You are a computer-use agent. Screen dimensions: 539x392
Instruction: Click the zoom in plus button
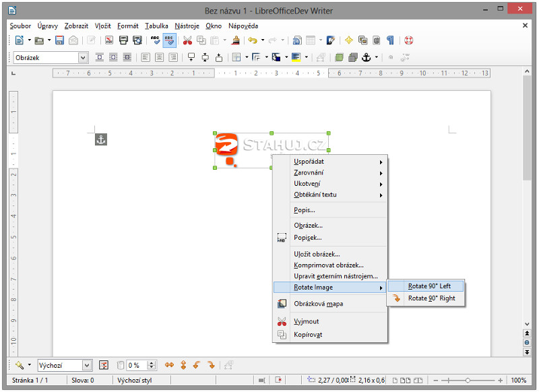tap(500, 381)
